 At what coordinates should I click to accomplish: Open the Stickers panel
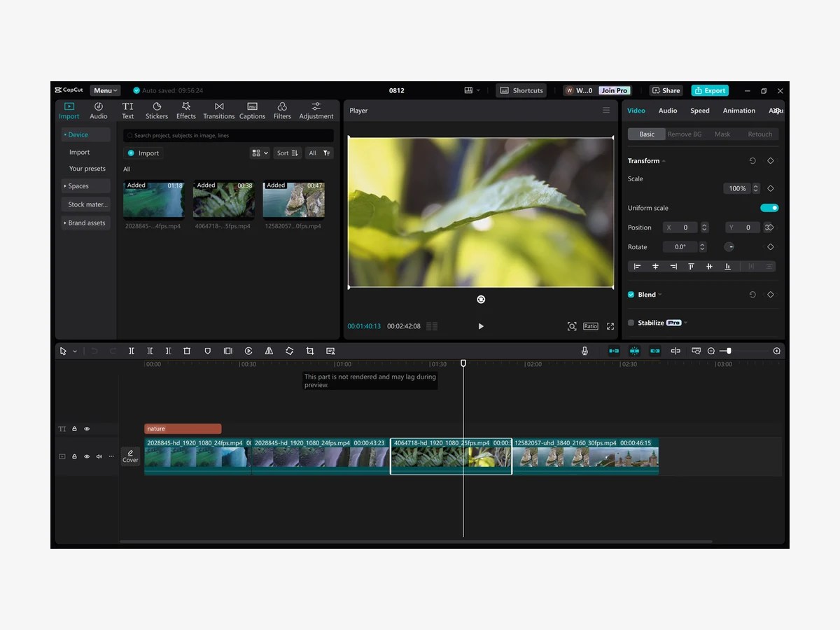coord(156,111)
